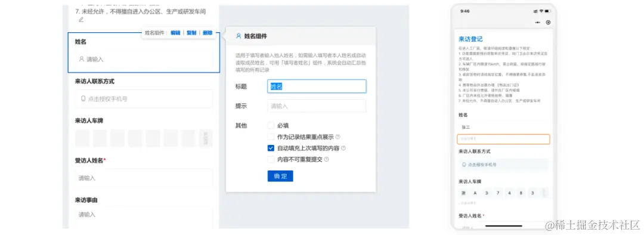Click the 来访登记 title in phone preview
This screenshot has height=235, width=644.
(x=470, y=39)
